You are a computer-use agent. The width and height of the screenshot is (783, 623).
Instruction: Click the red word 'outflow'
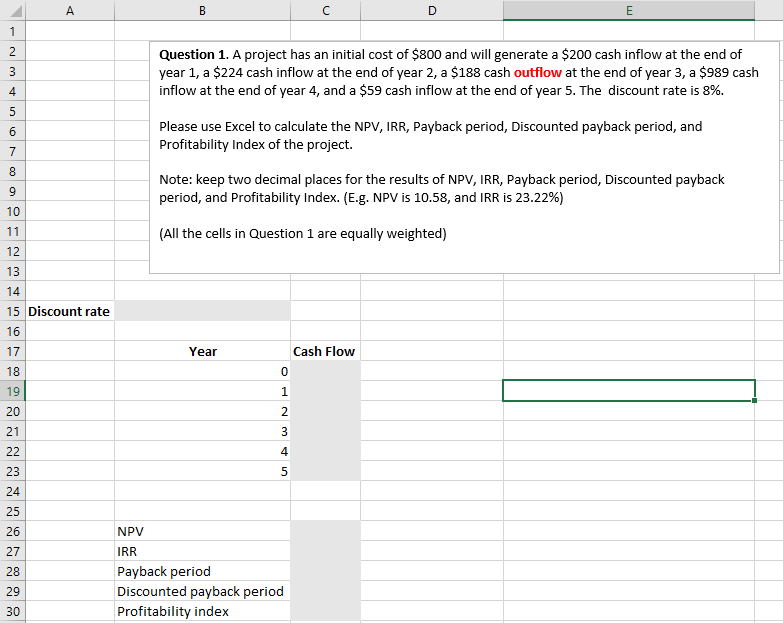[x=538, y=72]
